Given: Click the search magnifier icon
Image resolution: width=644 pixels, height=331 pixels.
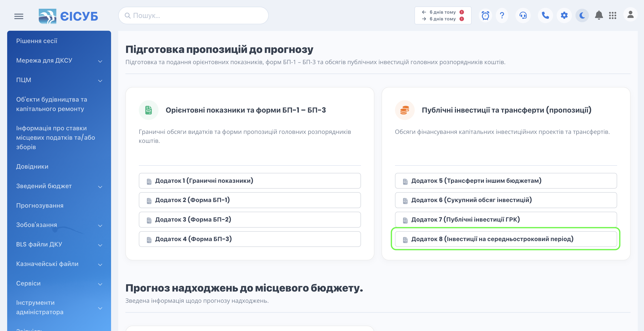Looking at the screenshot, I should point(127,15).
